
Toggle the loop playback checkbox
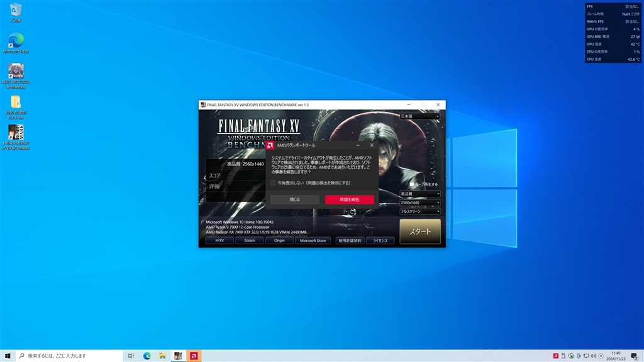click(412, 184)
